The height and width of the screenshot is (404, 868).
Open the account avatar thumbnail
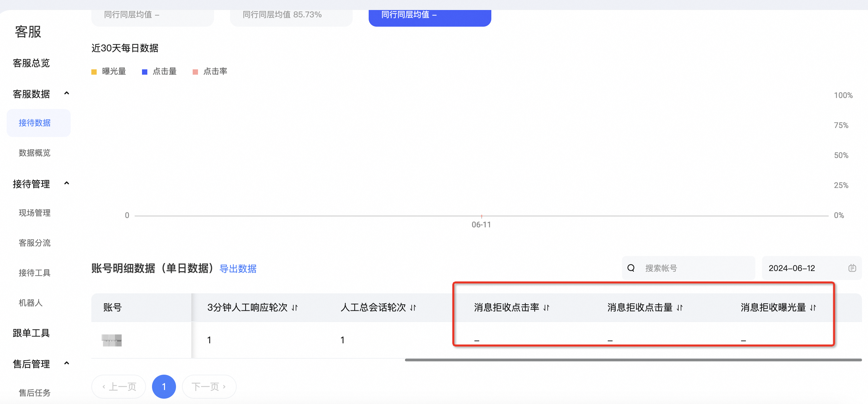tap(112, 340)
